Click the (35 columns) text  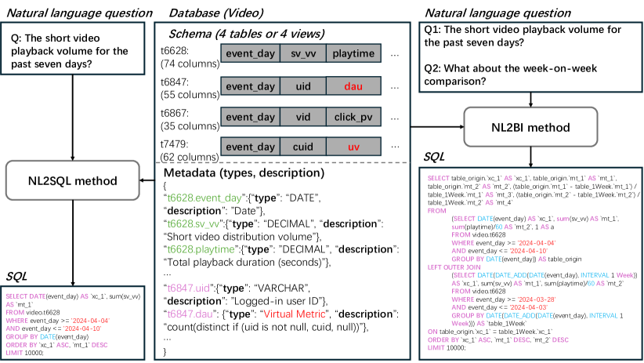pos(190,125)
